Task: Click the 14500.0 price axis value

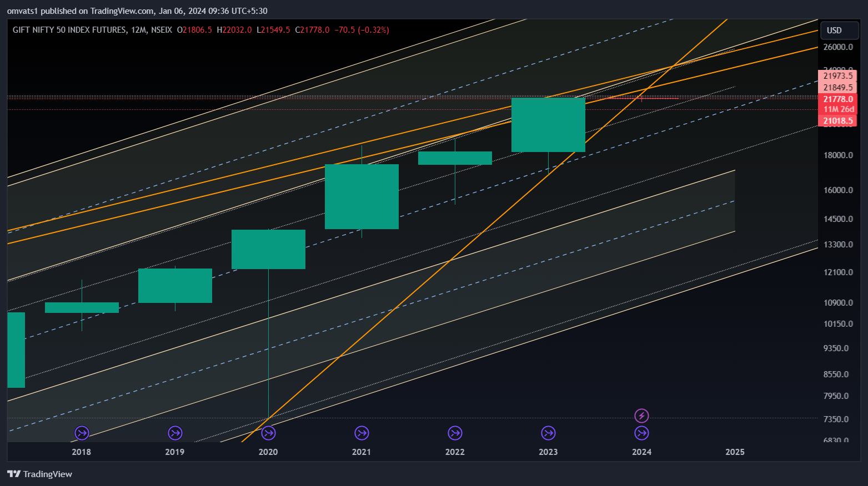Action: pyautogui.click(x=838, y=219)
